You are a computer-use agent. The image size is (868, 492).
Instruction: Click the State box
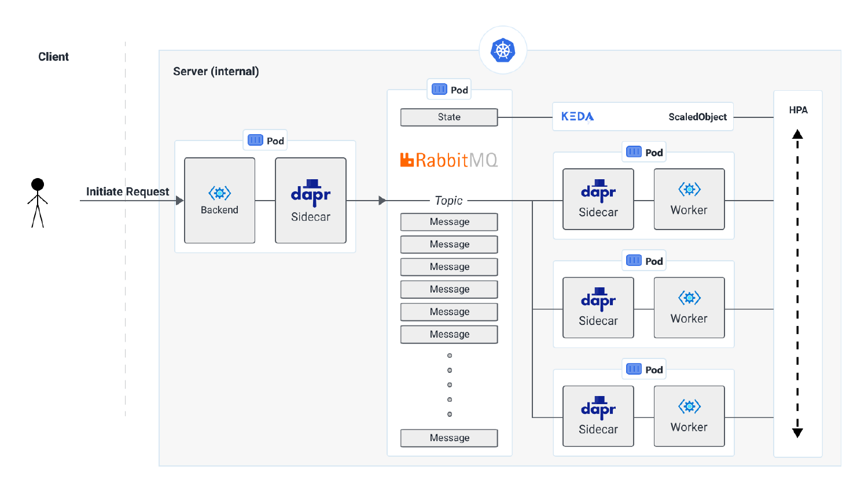pyautogui.click(x=449, y=117)
